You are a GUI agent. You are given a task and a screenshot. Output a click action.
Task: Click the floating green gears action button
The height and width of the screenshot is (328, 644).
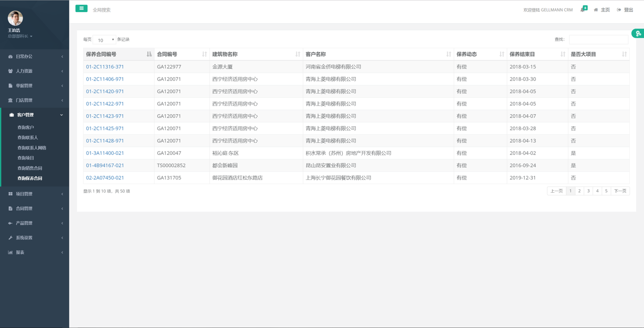[638, 33]
